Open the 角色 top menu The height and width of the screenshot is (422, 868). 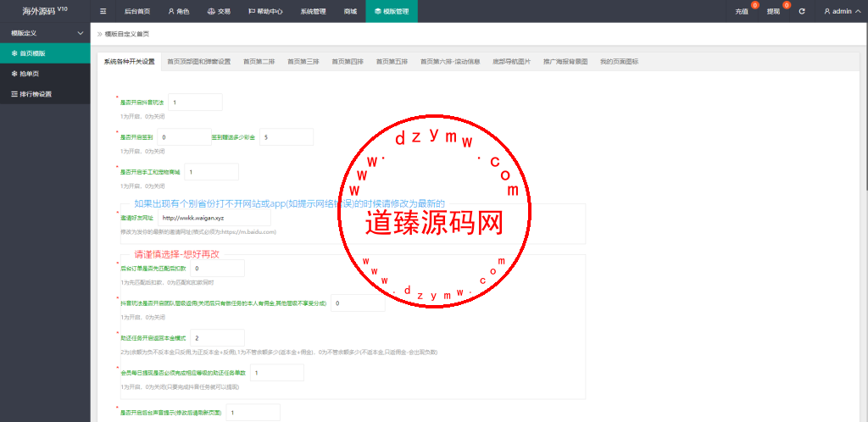click(179, 11)
